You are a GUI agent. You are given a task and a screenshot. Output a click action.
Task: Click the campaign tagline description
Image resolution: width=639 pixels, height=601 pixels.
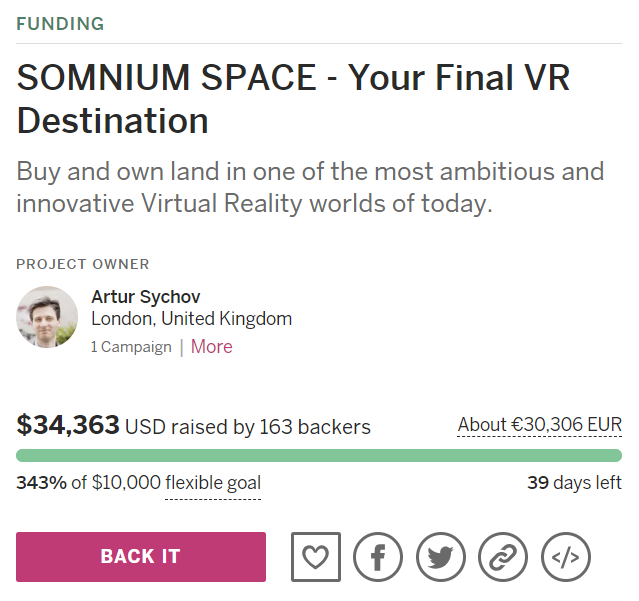pyautogui.click(x=310, y=187)
